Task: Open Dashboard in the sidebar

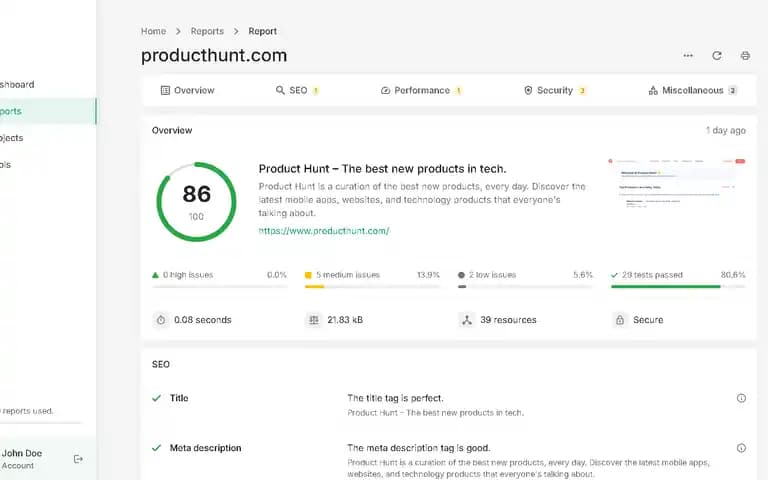Action: [48, 84]
